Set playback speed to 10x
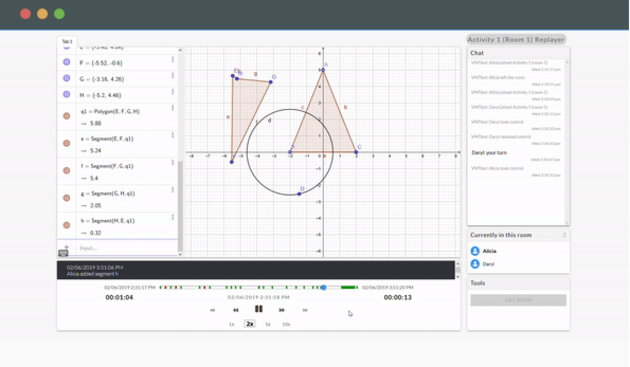 click(286, 324)
